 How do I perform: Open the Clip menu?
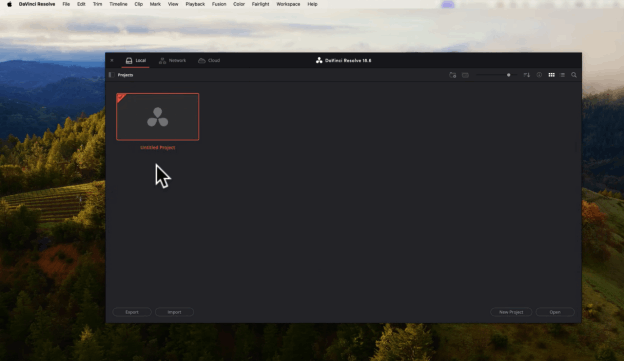pyautogui.click(x=138, y=4)
